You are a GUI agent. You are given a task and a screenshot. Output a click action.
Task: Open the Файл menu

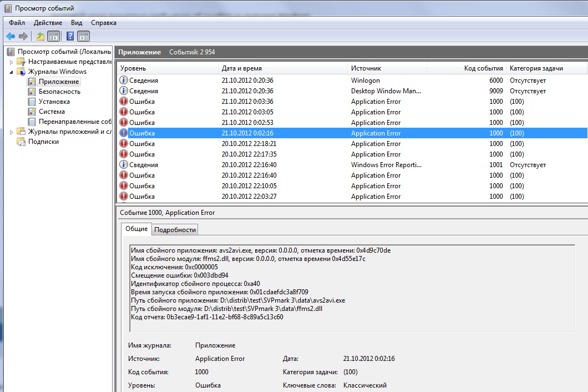[17, 23]
